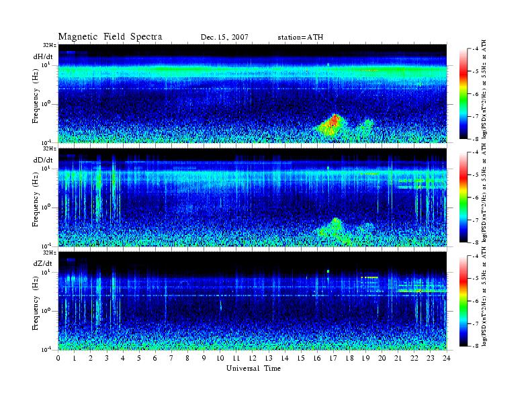Click the red burst in the dH/dt spectrogram
This screenshot has width=532, height=411.
click(335, 120)
